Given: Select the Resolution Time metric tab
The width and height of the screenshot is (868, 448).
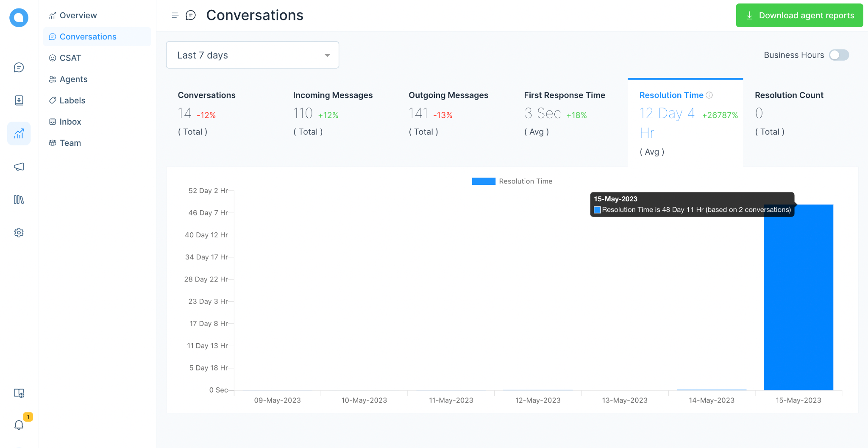Looking at the screenshot, I should [685, 123].
